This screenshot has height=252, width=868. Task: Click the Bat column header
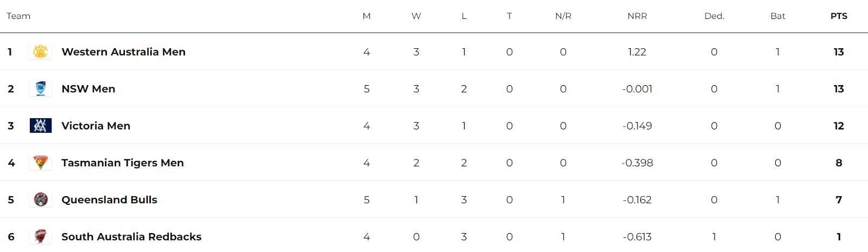point(778,16)
